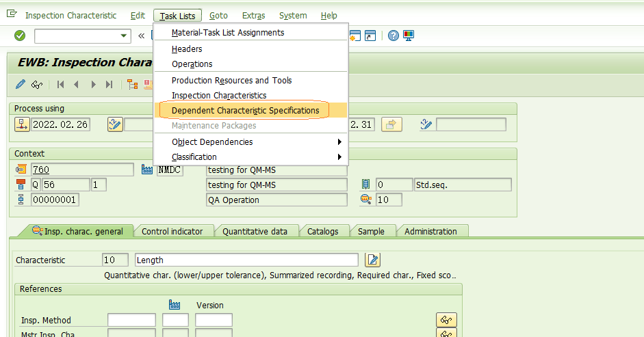
Task: Switch to Catalogs tab
Action: pos(323,231)
